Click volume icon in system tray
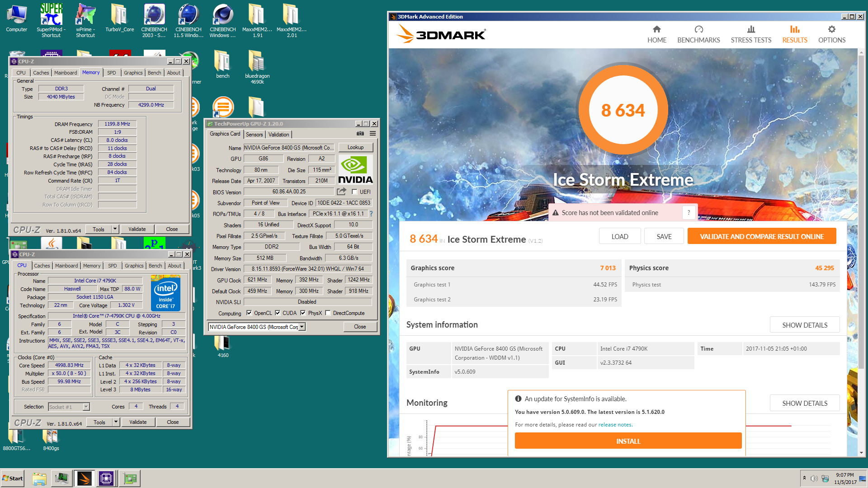The height and width of the screenshot is (488, 868). [x=814, y=479]
